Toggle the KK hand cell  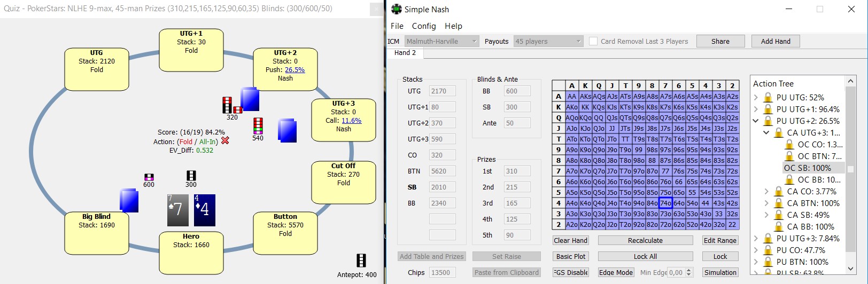pos(585,107)
